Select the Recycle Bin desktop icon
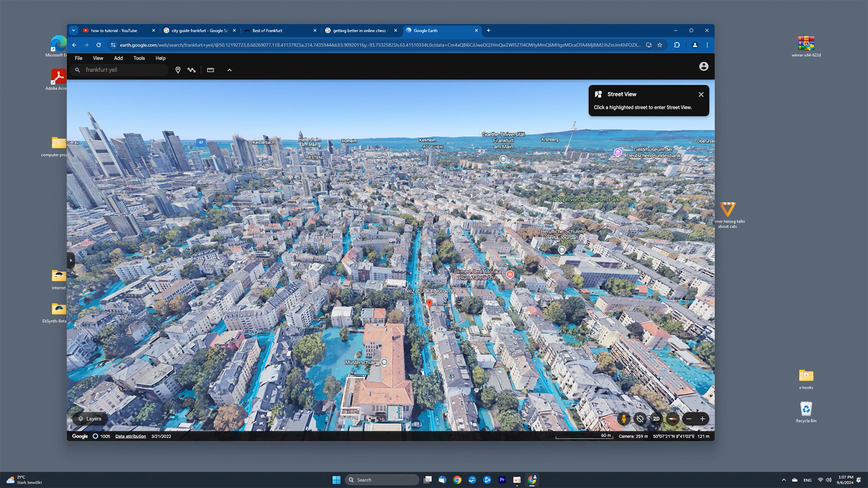The image size is (868, 488). (x=806, y=412)
